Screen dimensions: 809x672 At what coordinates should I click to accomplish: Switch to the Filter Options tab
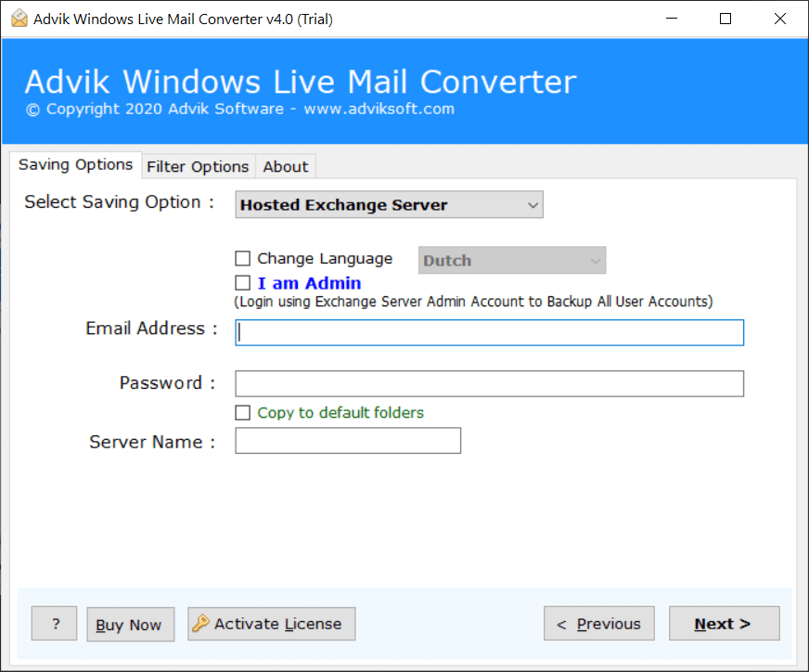coord(199,166)
